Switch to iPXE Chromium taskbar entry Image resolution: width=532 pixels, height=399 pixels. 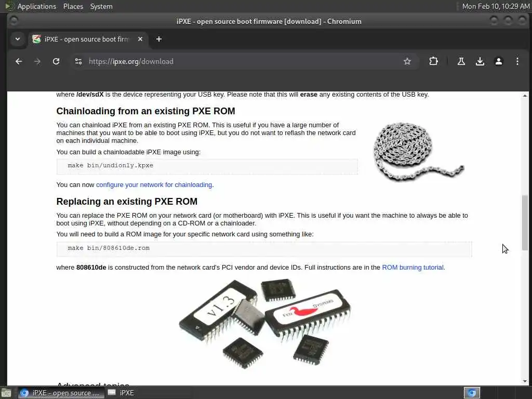point(61,393)
